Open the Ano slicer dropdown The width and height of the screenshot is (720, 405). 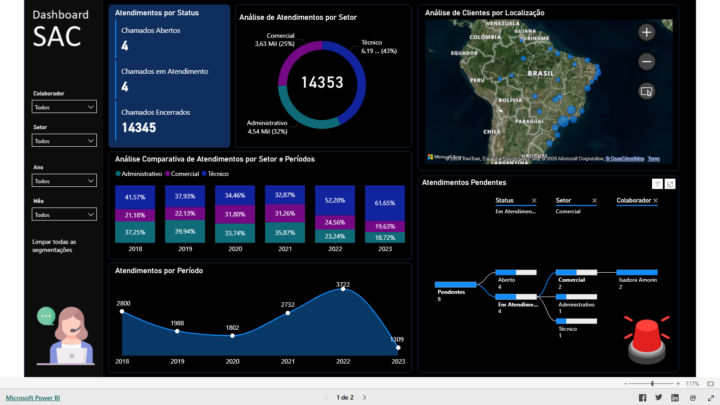[64, 181]
